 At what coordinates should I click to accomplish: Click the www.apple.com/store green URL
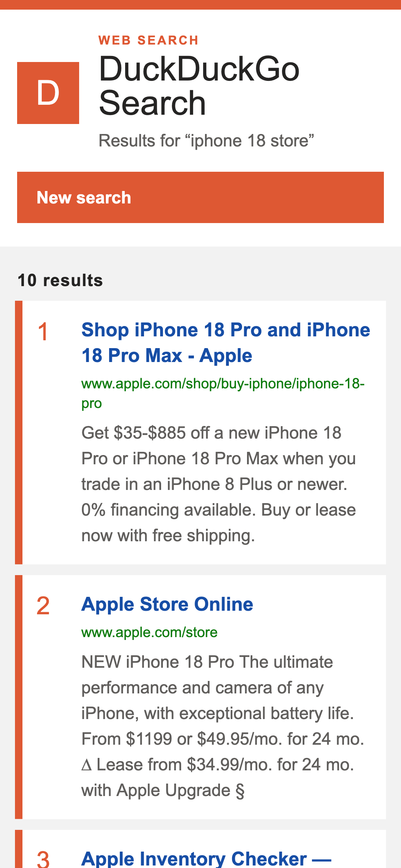pos(149,632)
